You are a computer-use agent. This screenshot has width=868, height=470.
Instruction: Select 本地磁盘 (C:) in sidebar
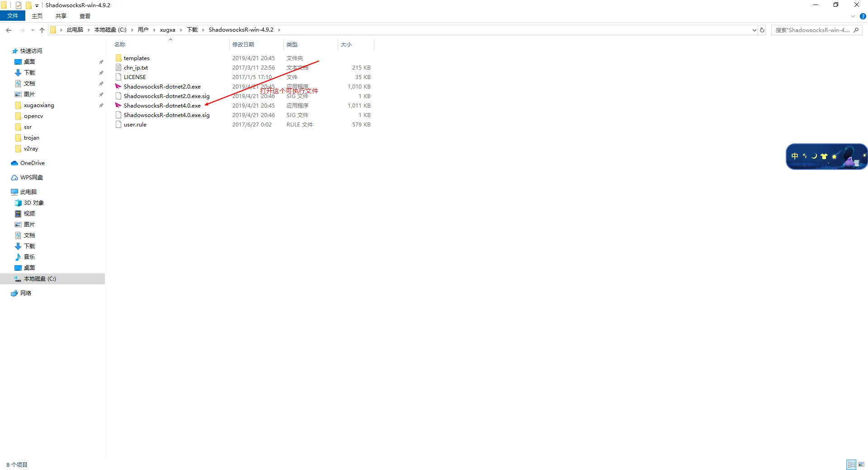point(52,279)
